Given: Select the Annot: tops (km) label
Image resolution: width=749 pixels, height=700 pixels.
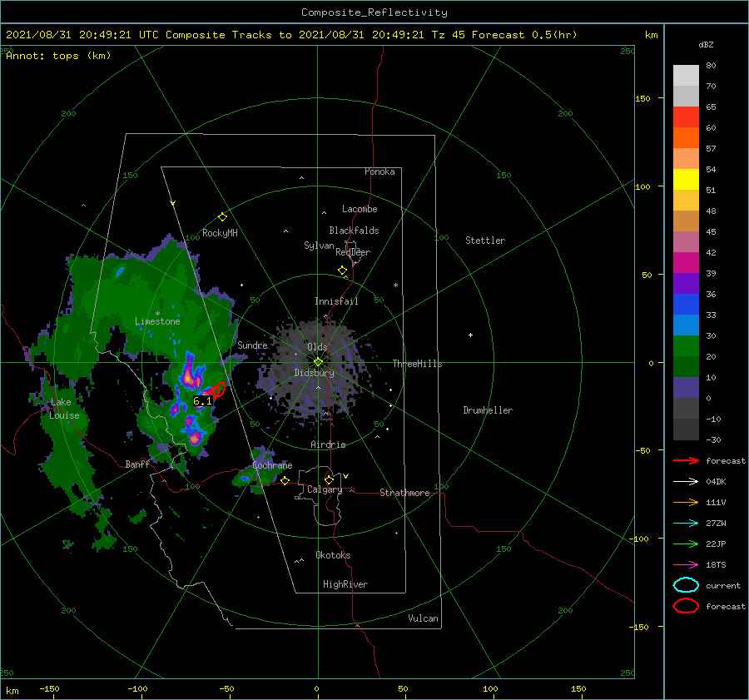Looking at the screenshot, I should click(58, 56).
